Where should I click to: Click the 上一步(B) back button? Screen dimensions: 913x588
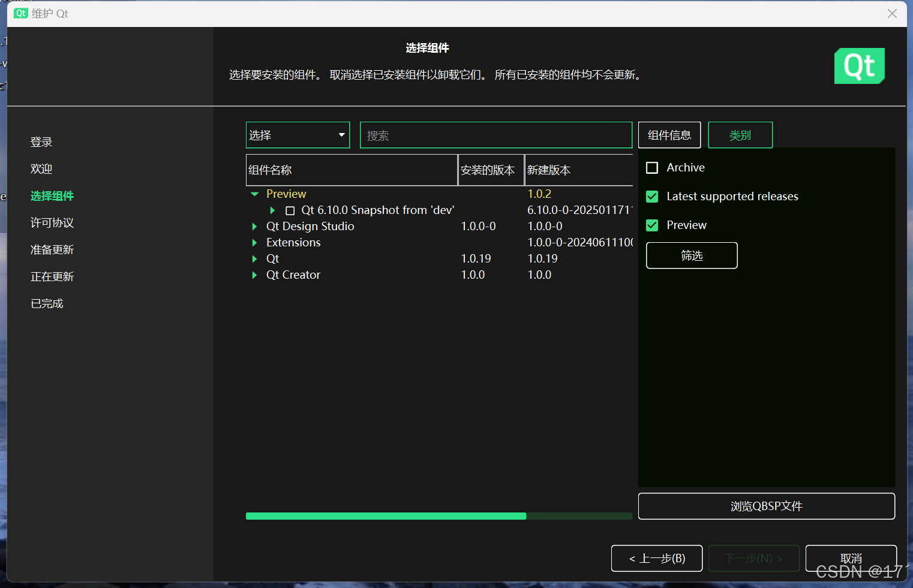click(x=657, y=559)
